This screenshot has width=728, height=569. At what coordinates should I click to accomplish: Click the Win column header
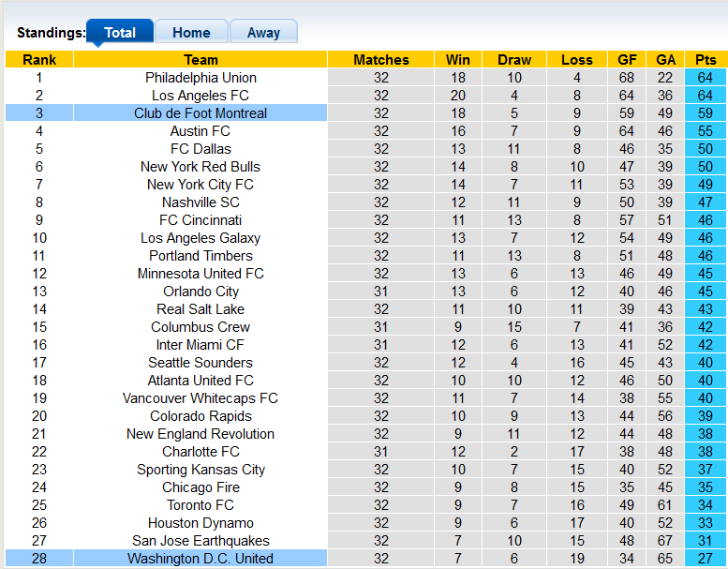pos(458,60)
